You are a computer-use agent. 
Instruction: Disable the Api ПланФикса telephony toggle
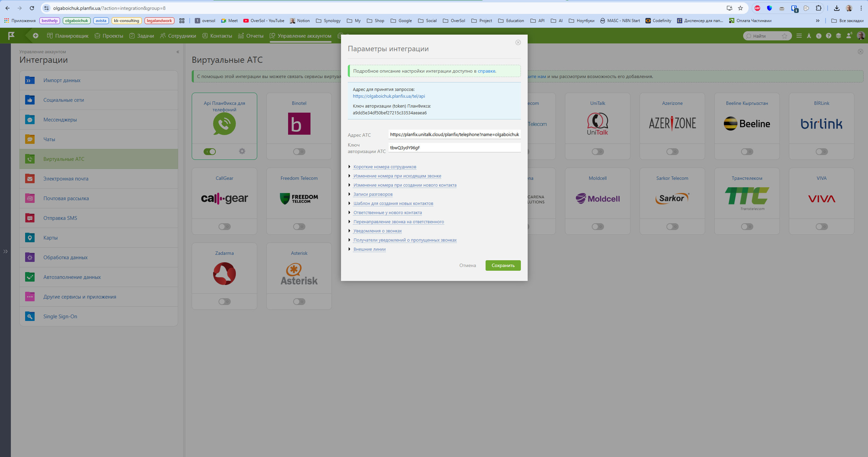(x=210, y=152)
